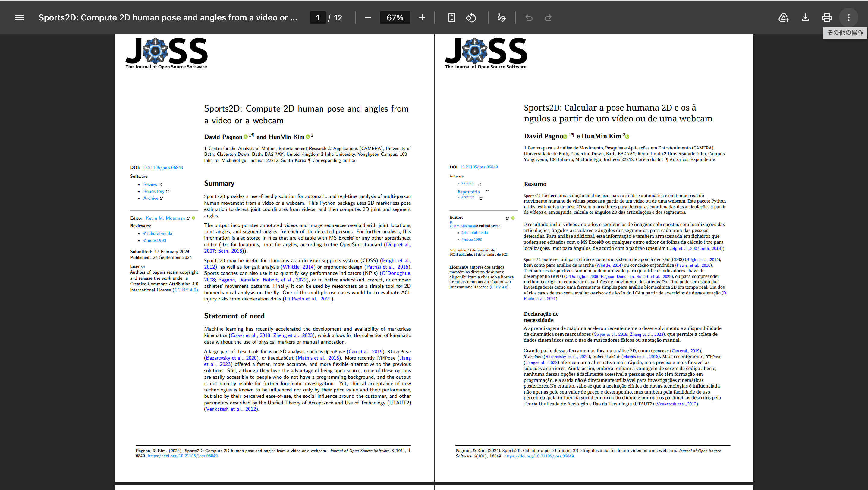Activate the draw annotation tool
Screen dimensions: 868x490
502,17
